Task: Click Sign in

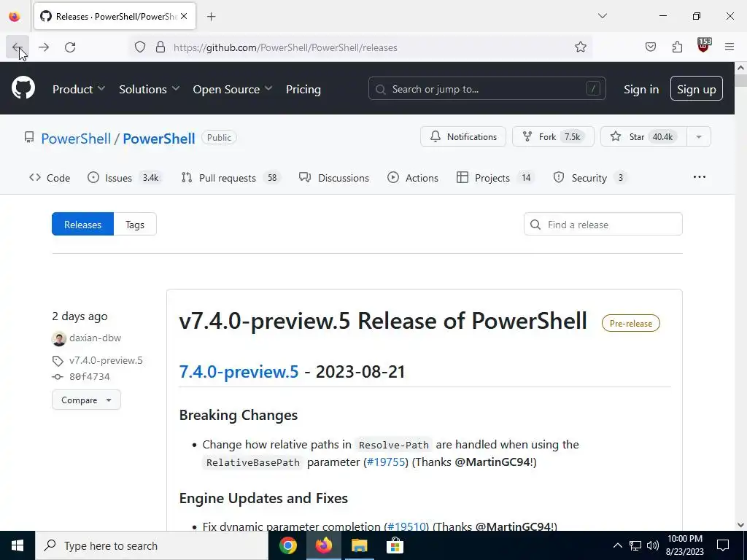Action: coord(640,89)
